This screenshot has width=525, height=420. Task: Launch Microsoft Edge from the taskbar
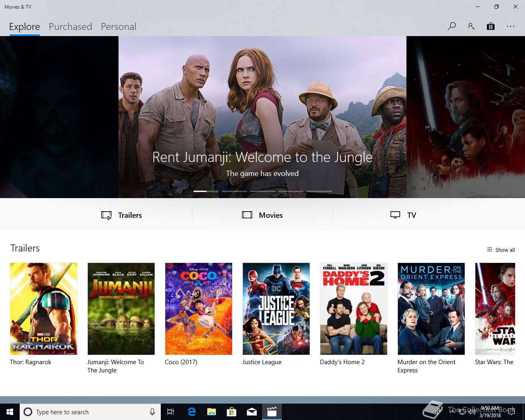coord(192,412)
